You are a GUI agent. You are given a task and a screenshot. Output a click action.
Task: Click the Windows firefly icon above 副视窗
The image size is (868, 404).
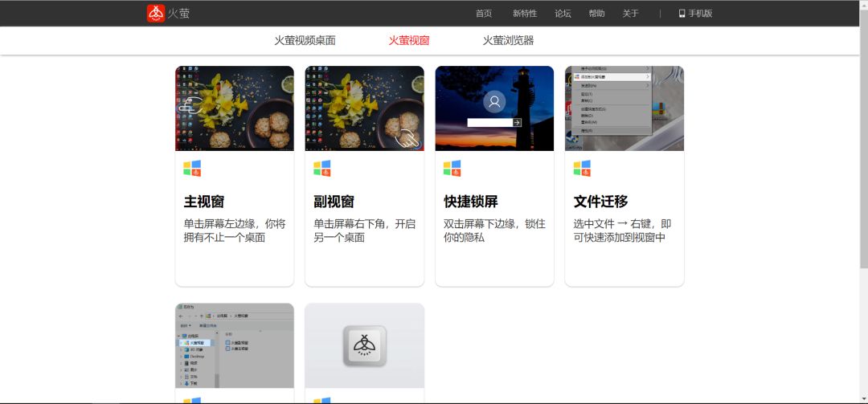coord(322,168)
